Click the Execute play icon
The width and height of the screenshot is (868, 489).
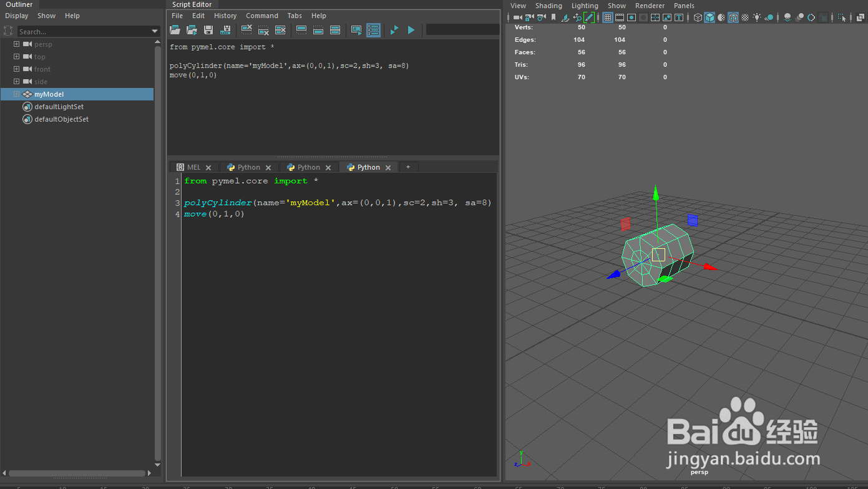[x=411, y=29]
